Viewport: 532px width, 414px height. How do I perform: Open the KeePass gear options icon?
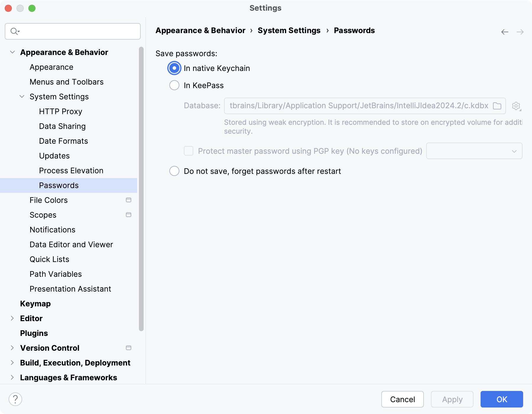pyautogui.click(x=516, y=106)
